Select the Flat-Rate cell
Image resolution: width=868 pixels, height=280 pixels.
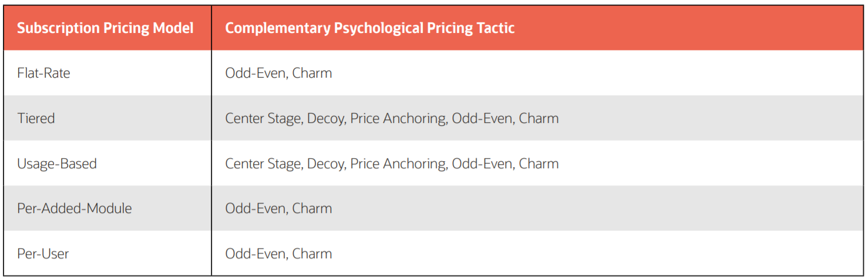(43, 73)
